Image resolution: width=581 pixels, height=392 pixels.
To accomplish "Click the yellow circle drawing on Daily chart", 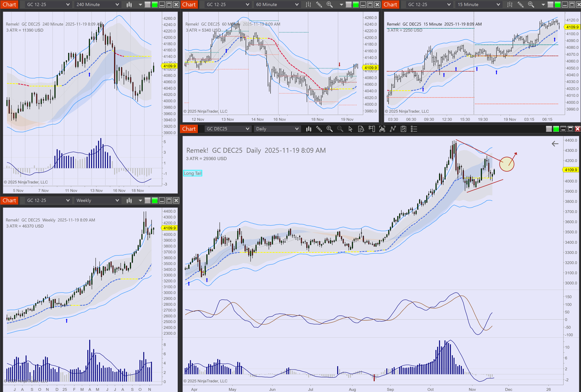I will click(x=507, y=164).
